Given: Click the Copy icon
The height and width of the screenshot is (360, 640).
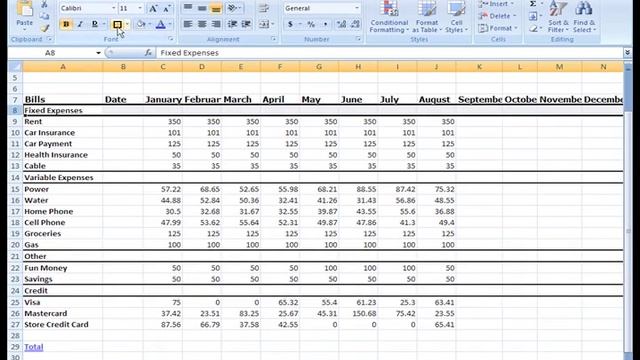Looking at the screenshot, I should click(44, 16).
